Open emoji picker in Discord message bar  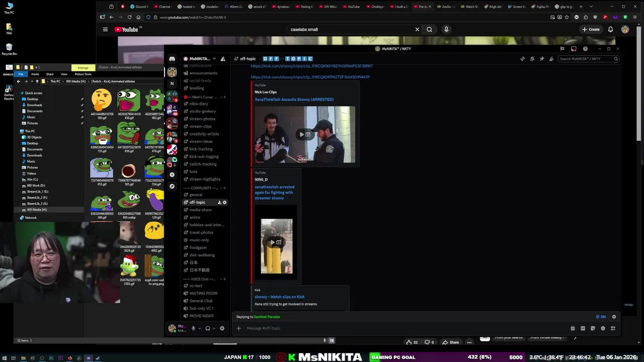click(603, 328)
